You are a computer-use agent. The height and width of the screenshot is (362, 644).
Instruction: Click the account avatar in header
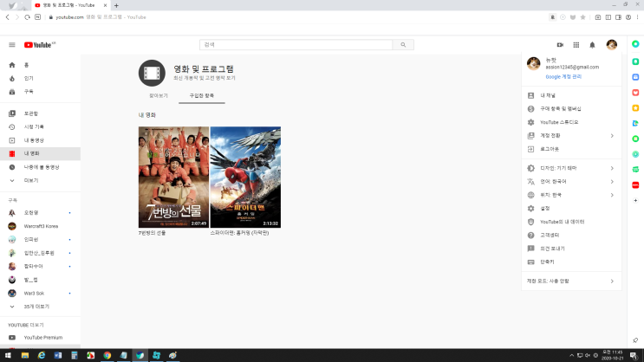[x=612, y=45]
